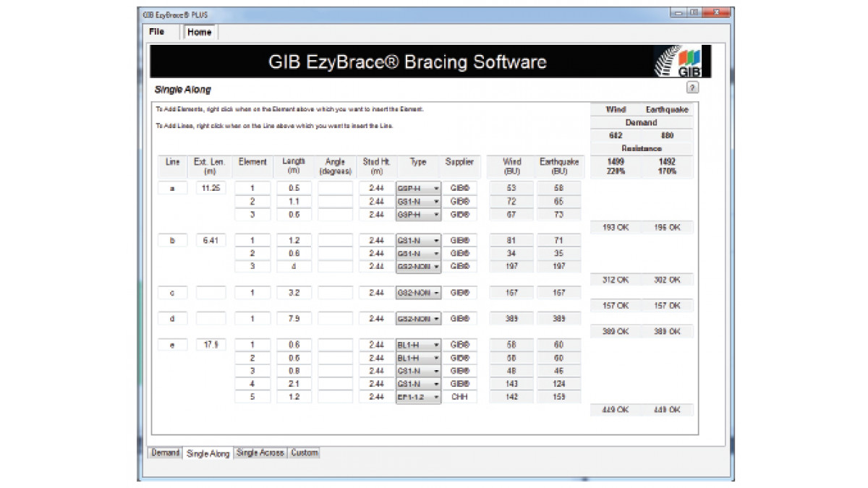Click the Angle field for line c
868x488 pixels.
coord(336,294)
